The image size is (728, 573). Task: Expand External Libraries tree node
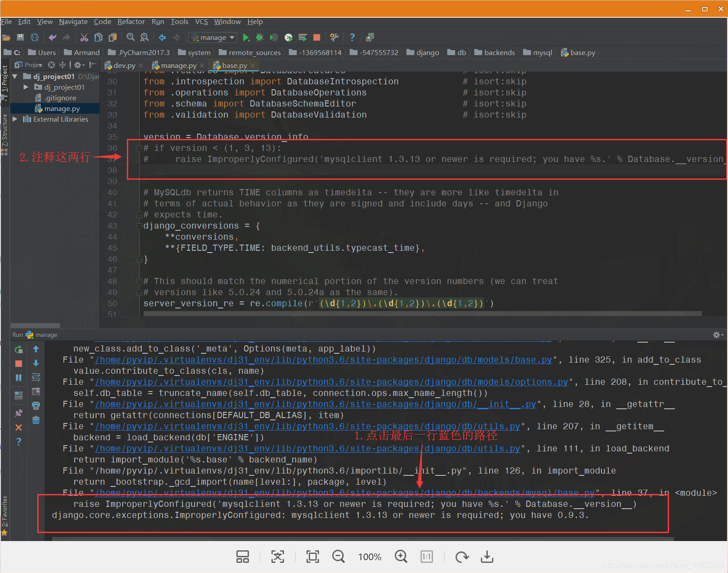tap(15, 119)
